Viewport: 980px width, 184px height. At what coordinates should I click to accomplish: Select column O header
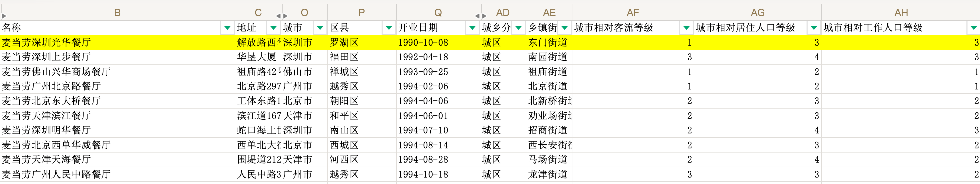click(x=304, y=12)
